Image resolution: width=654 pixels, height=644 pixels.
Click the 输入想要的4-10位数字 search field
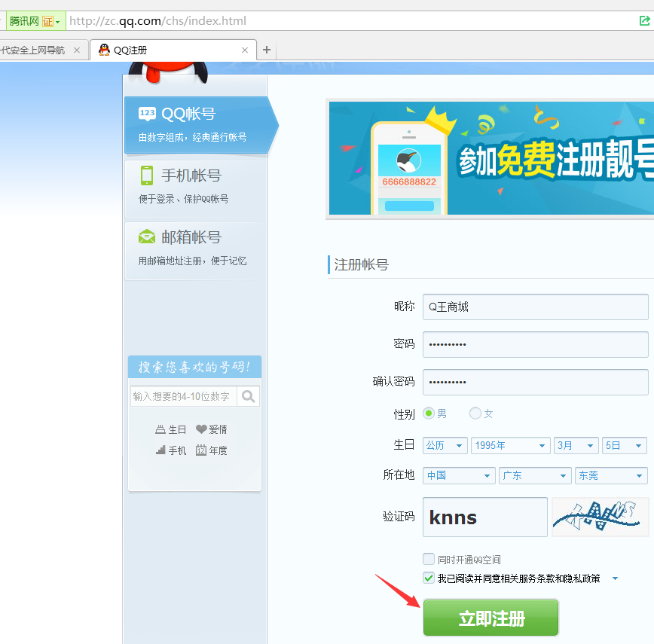click(x=184, y=396)
